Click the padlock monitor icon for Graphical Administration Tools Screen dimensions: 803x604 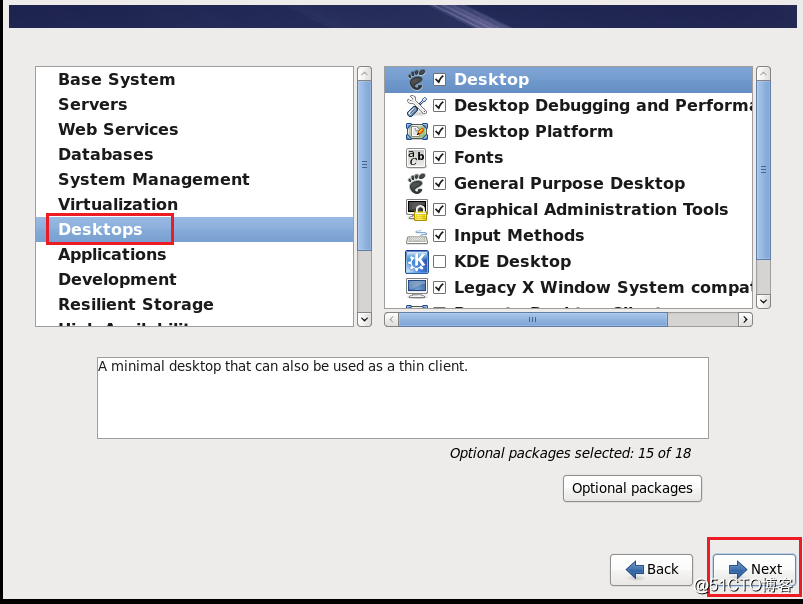(416, 210)
